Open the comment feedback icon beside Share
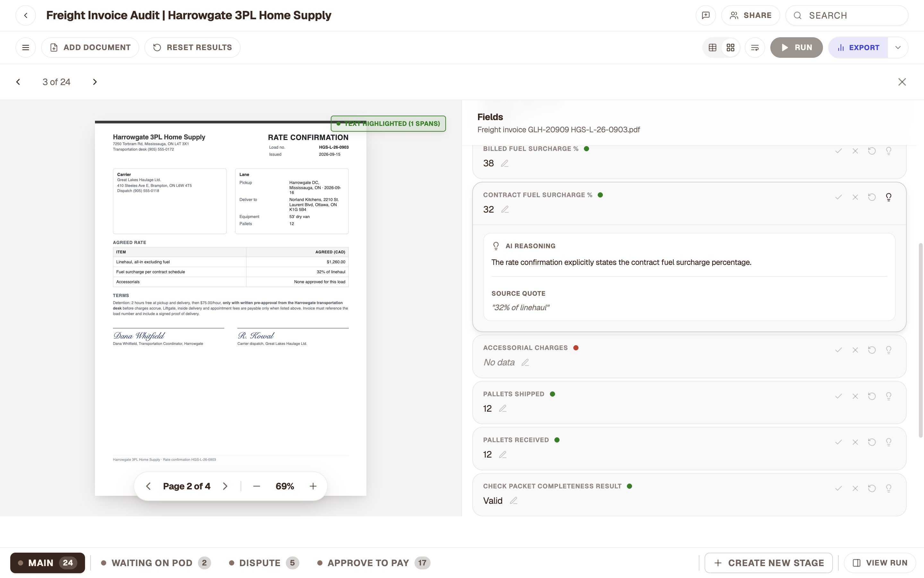This screenshot has height=578, width=924. (706, 15)
